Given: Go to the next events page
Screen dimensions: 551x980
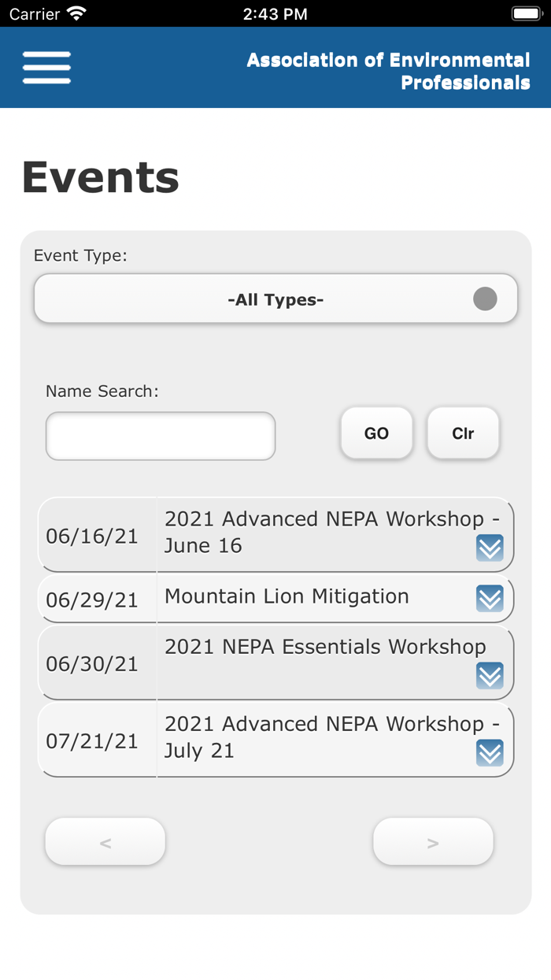Looking at the screenshot, I should click(x=433, y=841).
